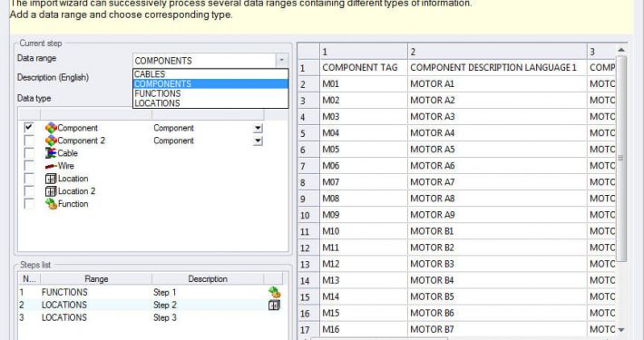Click the M08 cell
644x340 pixels.
[364, 199]
